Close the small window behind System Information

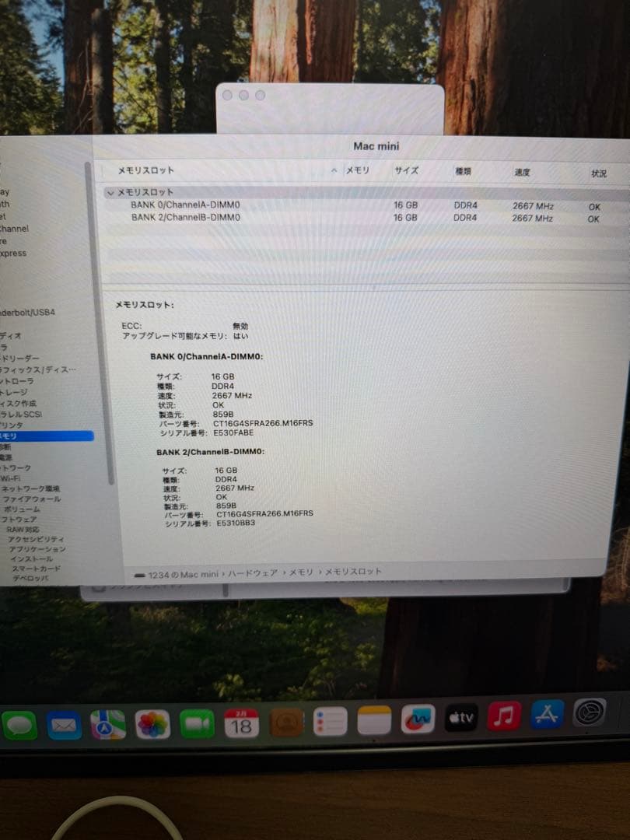click(x=227, y=96)
